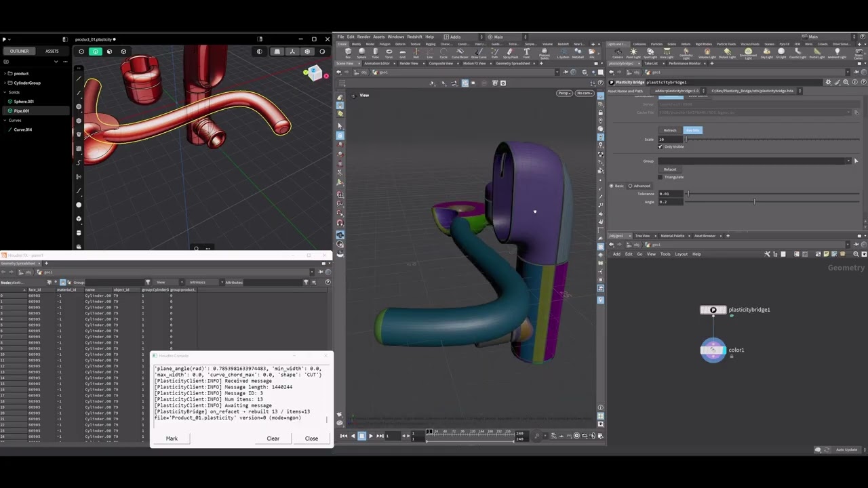Open the No cam dropdown in viewport
Screen dimensions: 868x488
[x=585, y=93]
